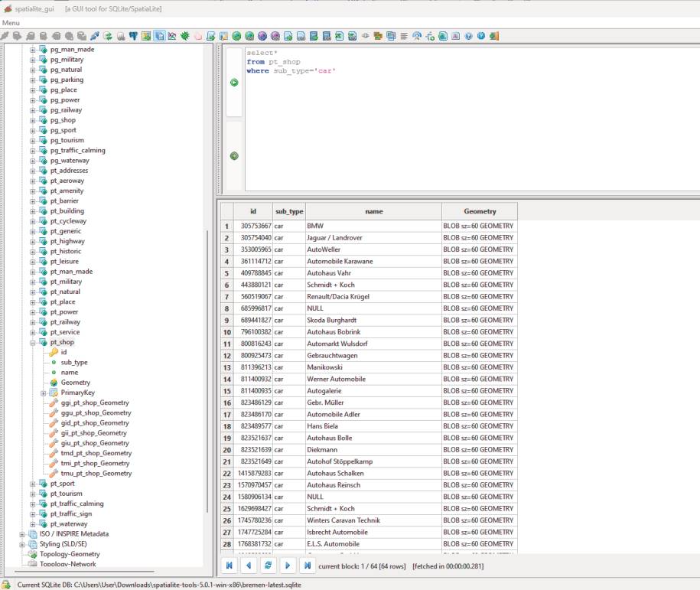Select tmu_pt_shop_Geometry trigger in tree

(96, 474)
